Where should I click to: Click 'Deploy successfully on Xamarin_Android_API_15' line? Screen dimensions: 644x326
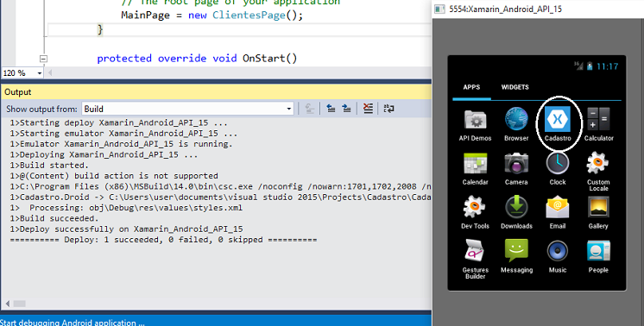[127, 229]
